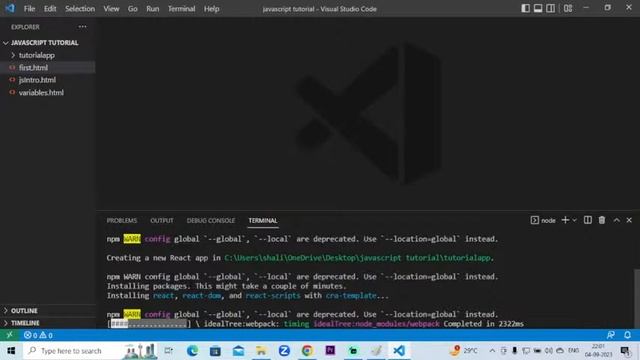Image resolution: width=640 pixels, height=360 pixels.
Task: Show hidden system tray icons
Action: [x=492, y=351]
